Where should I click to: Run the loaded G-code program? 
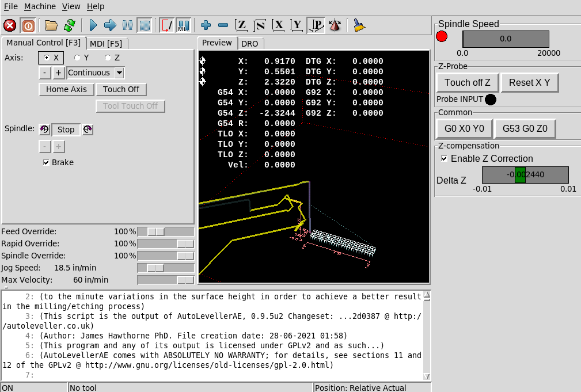click(93, 25)
